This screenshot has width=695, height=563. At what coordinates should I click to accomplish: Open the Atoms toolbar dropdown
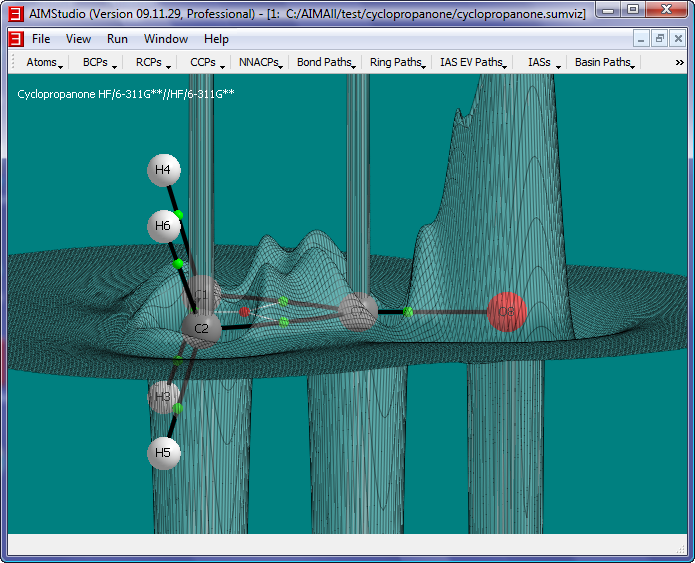point(44,62)
